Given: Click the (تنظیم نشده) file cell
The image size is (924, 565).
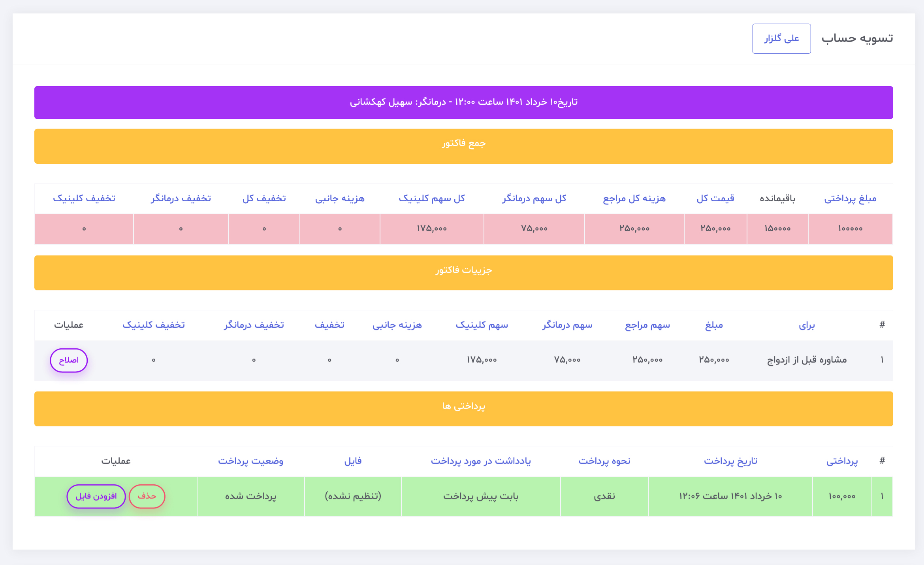Looking at the screenshot, I should point(353,496).
